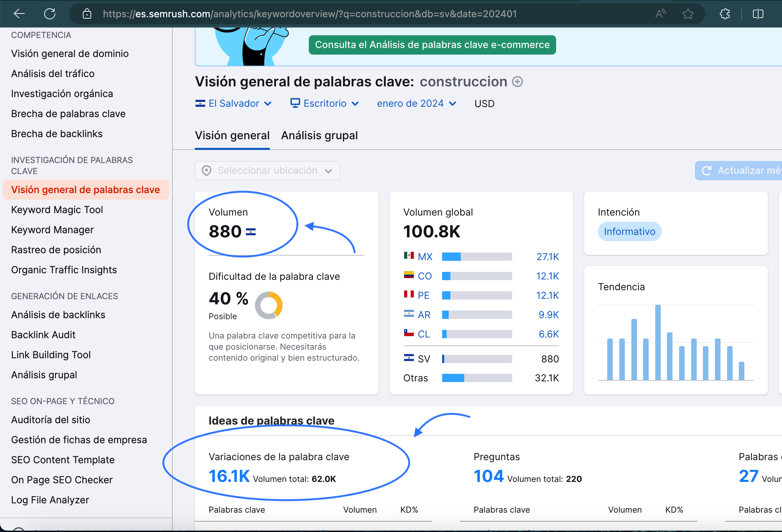Add keyword with the plus icon beside construccion
The image size is (782, 532).
point(517,82)
